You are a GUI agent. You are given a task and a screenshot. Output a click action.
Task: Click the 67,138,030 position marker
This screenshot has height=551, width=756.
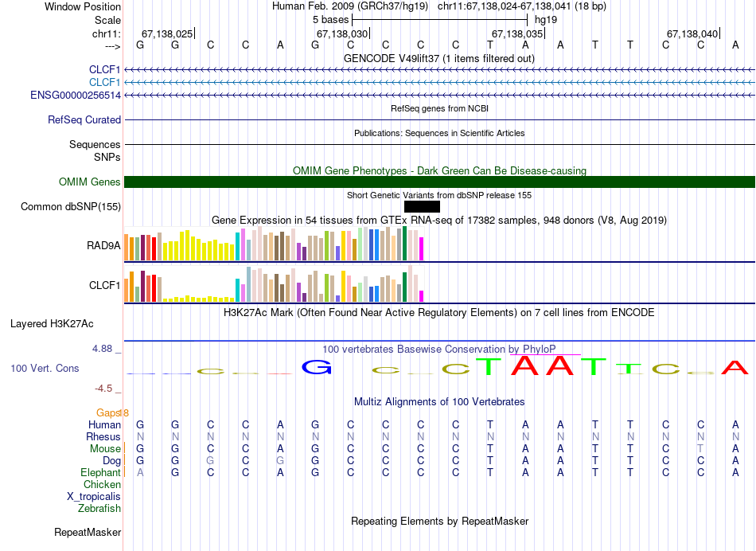coord(343,33)
